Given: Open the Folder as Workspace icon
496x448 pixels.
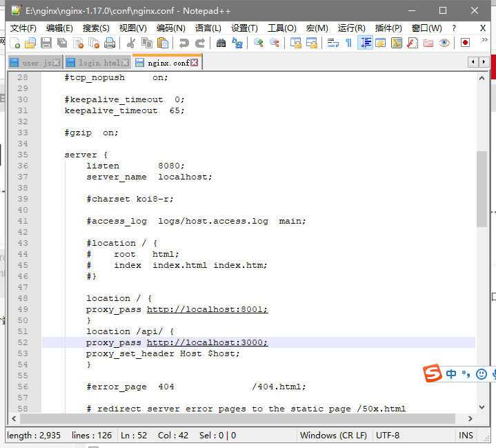Looking at the screenshot, I should pos(428,43).
